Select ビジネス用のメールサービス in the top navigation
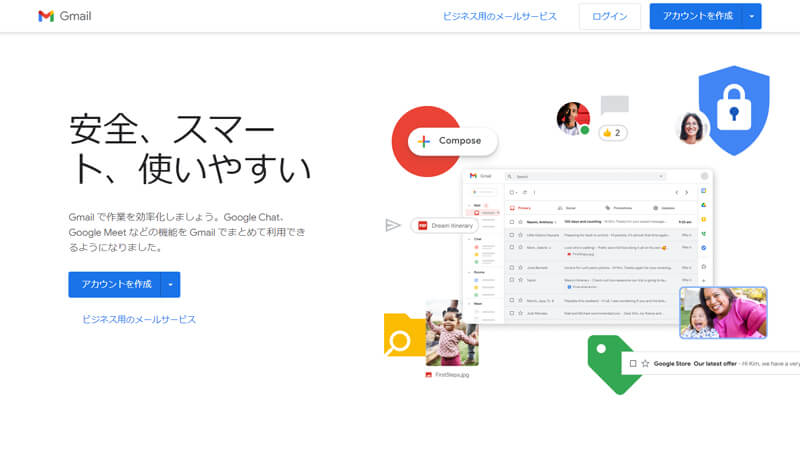Image resolution: width=800 pixels, height=450 pixels. coord(499,16)
